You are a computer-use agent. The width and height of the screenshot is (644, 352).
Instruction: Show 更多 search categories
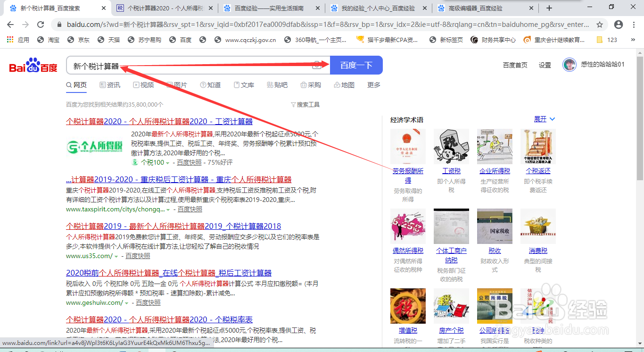point(374,85)
